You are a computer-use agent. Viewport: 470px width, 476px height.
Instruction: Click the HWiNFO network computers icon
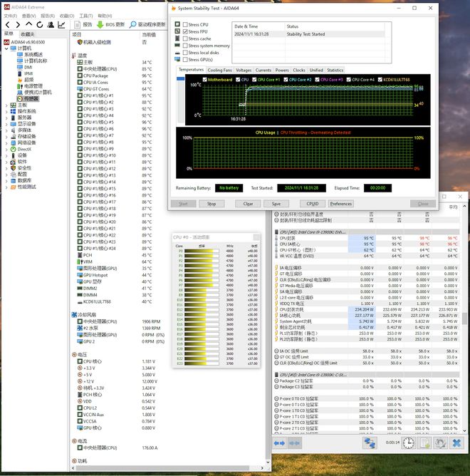click(x=370, y=443)
